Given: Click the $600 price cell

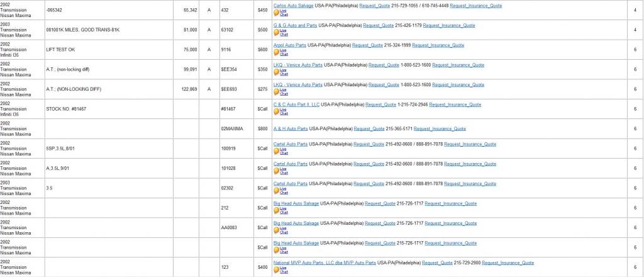Looking at the screenshot, I should (262, 50).
